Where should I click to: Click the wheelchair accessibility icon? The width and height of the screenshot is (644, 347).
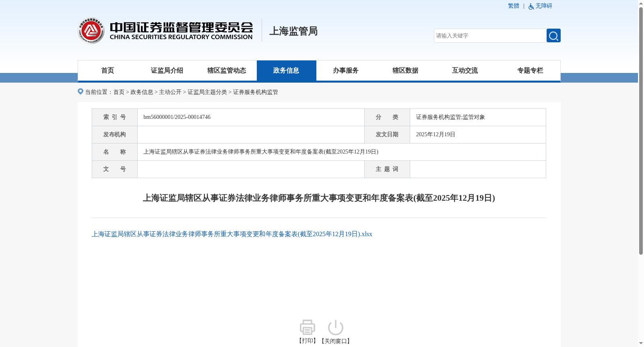(x=531, y=6)
